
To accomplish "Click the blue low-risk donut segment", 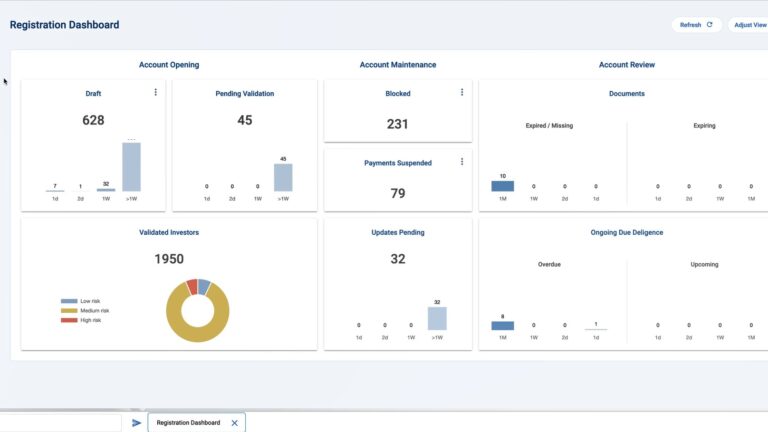I will 204,287.
